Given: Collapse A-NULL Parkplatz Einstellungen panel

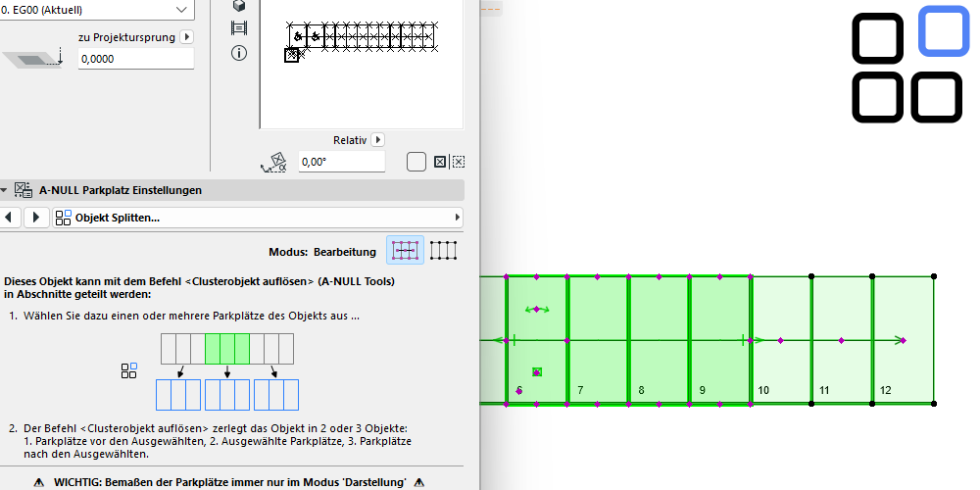Looking at the screenshot, I should click(x=6, y=190).
